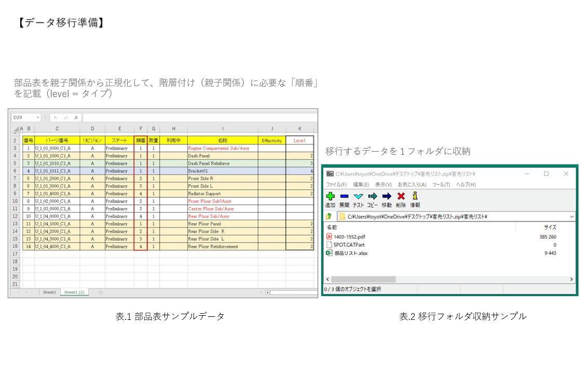This screenshot has height=376, width=588.
Task: Click the Dash Panel Reinforce cell
Action: pyautogui.click(x=223, y=163)
